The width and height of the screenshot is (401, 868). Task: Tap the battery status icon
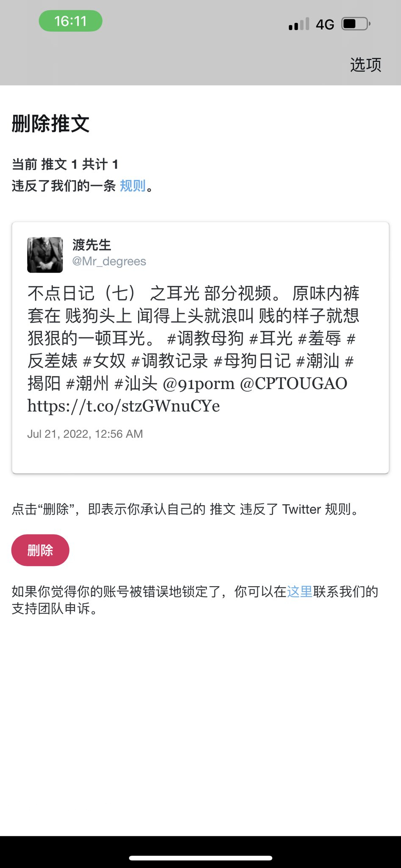(356, 24)
